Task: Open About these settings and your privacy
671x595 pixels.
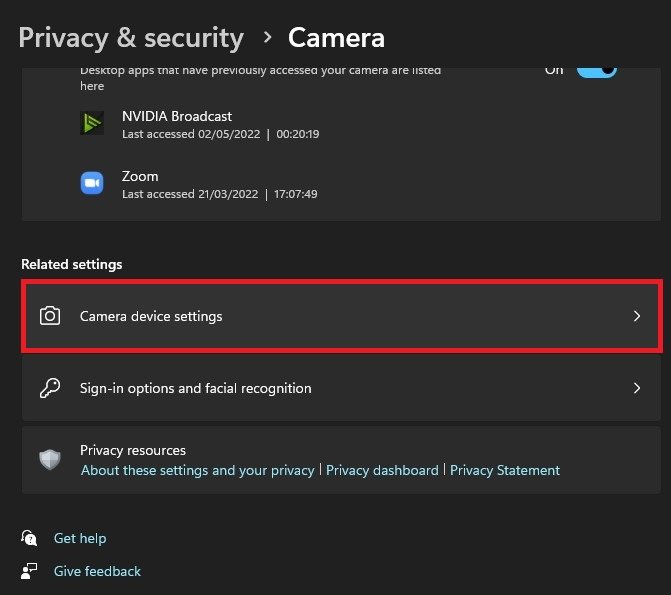Action: pos(198,470)
